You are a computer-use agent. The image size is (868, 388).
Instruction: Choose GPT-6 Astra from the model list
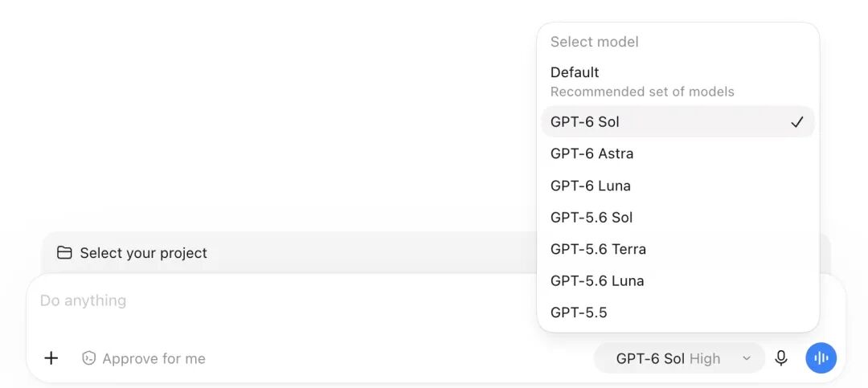(x=678, y=153)
